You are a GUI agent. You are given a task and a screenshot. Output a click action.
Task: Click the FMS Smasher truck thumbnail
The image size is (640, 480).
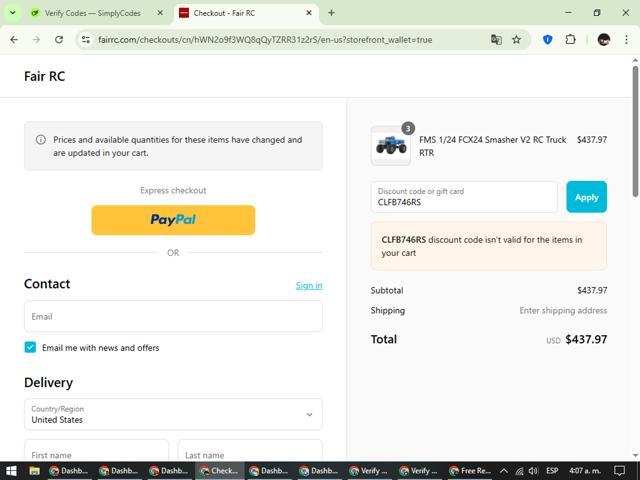pyautogui.click(x=391, y=146)
